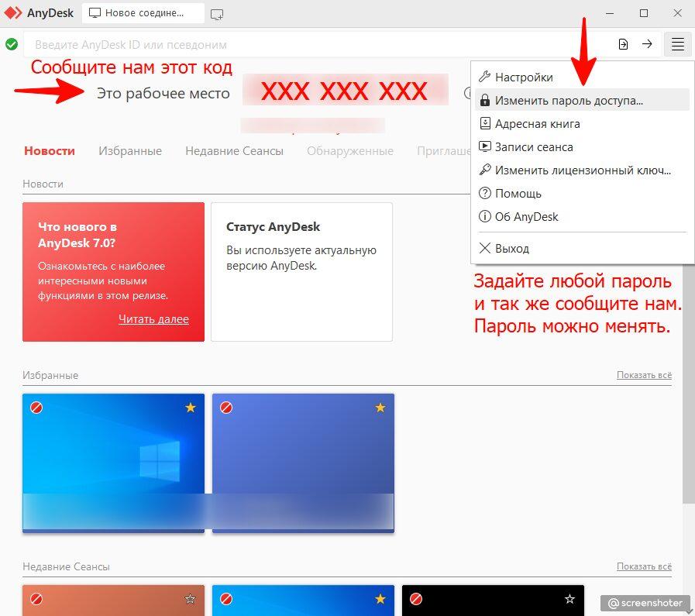
Task: Open Записи сеанса menu entry
Action: point(582,146)
